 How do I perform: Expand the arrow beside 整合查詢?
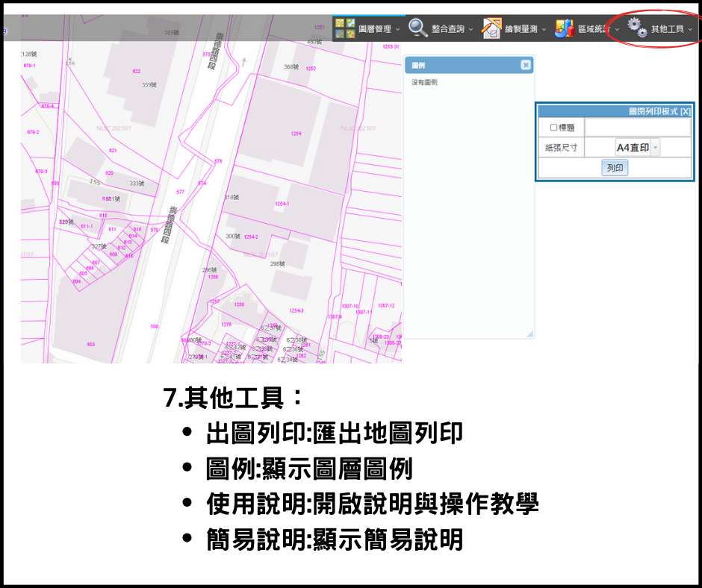[x=470, y=29]
